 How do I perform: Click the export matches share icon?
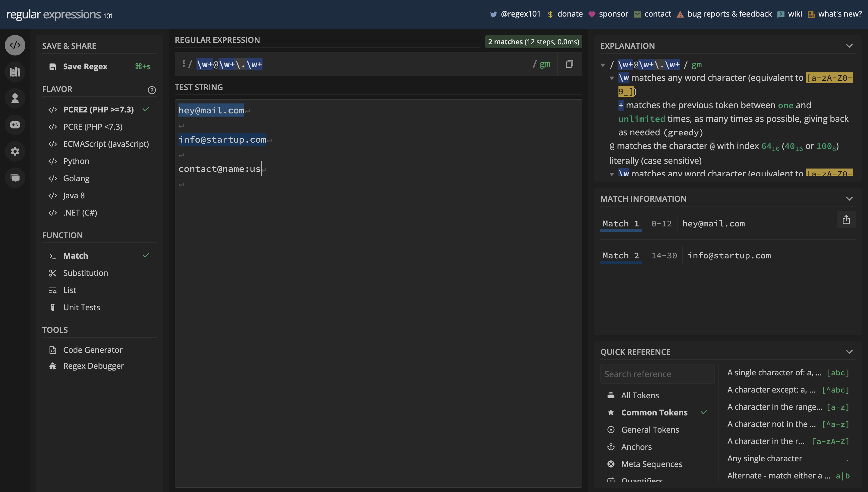click(846, 220)
